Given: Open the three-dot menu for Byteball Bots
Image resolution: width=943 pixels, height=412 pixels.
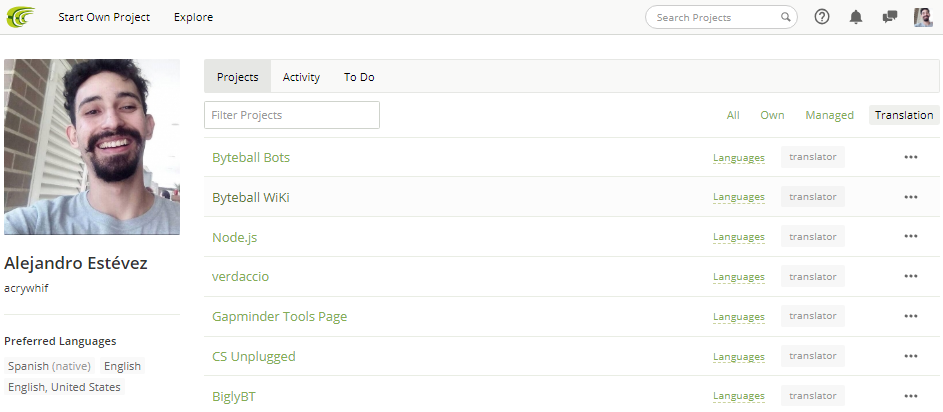Looking at the screenshot, I should [910, 157].
